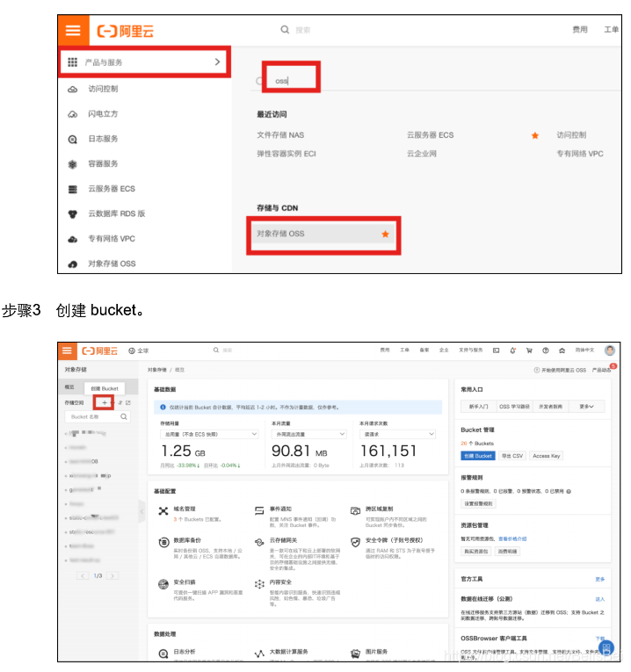631x672 pixels.
Task: Open 专有网络 VPC under 最近访问
Action: [x=579, y=154]
